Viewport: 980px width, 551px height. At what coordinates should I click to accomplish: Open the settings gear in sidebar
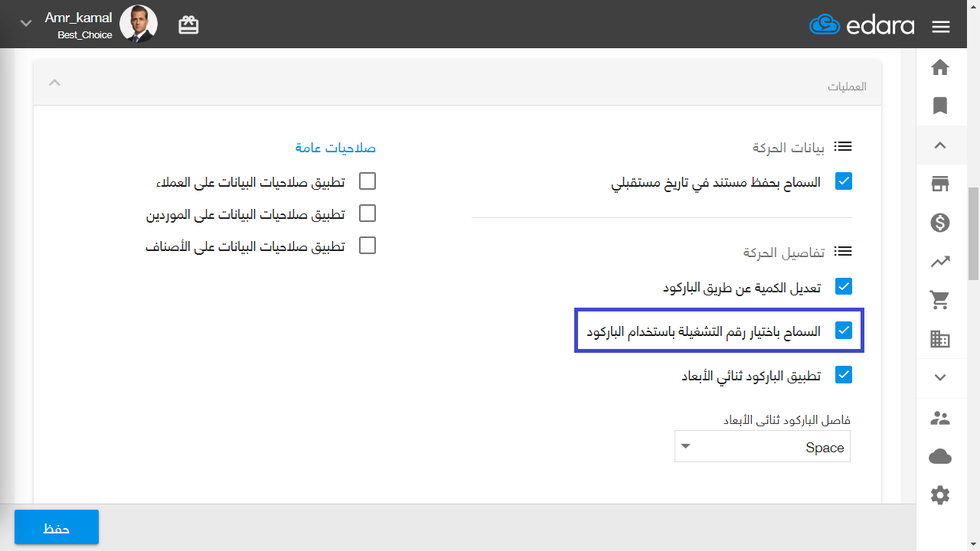pyautogui.click(x=940, y=495)
